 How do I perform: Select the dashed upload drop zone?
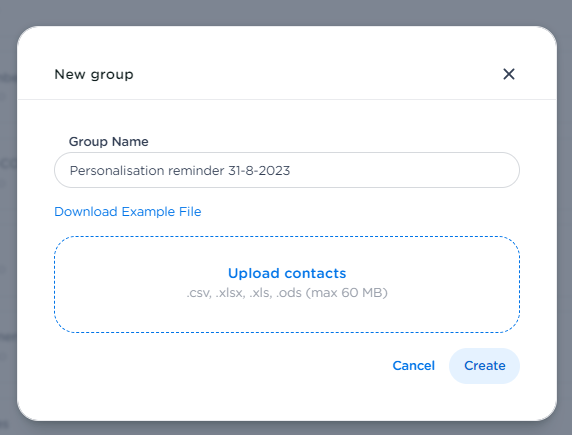[287, 285]
